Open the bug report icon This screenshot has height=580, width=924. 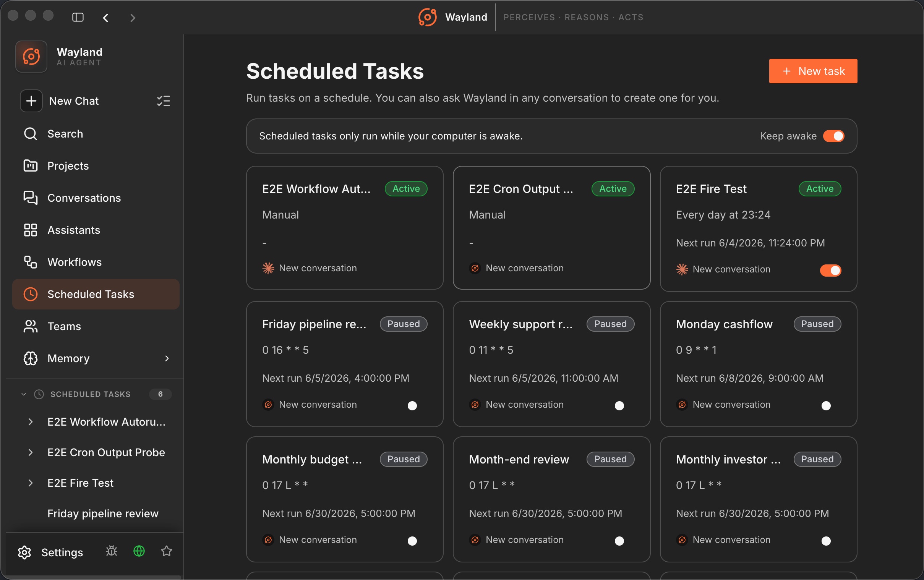(x=112, y=551)
